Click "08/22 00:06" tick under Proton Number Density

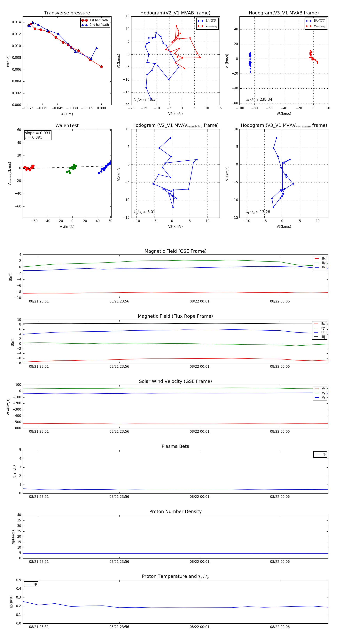coord(280,561)
